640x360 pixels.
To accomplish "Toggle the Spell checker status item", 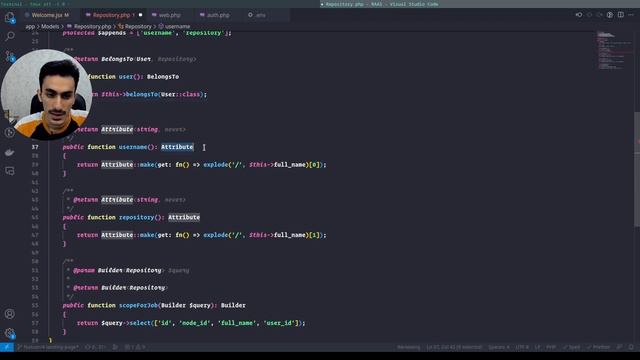I will [571, 347].
